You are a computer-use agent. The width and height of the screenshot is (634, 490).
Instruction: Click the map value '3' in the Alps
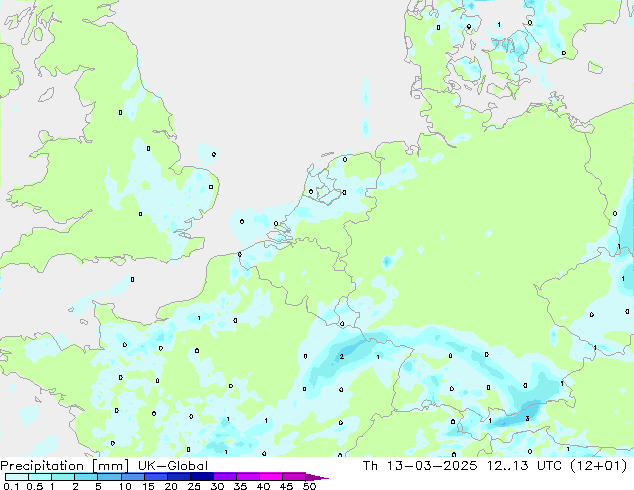(x=527, y=419)
